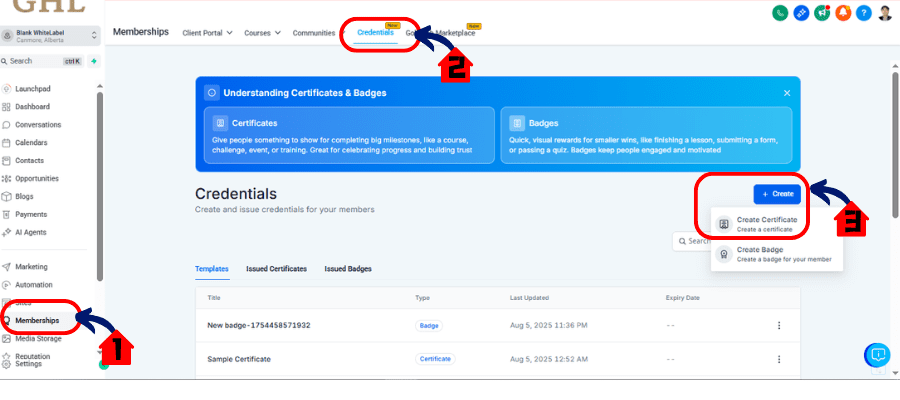This screenshot has width=900, height=400.
Task: Open the orange notifications bell
Action: (845, 13)
